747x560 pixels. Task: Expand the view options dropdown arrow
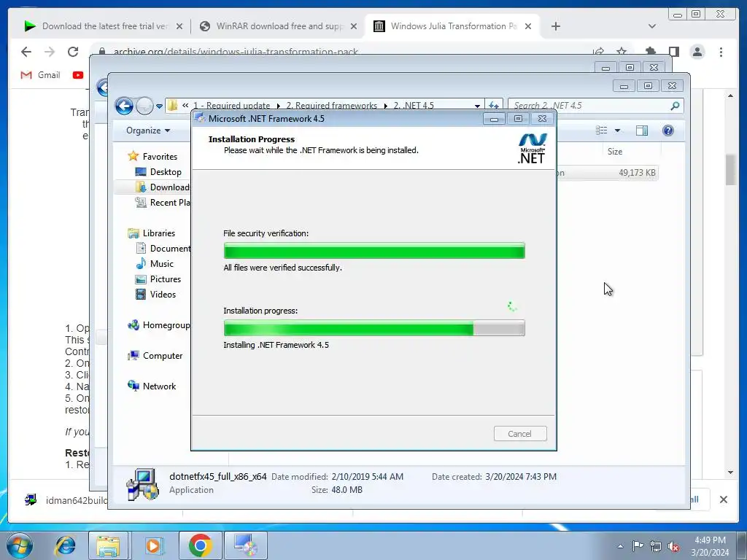click(617, 131)
